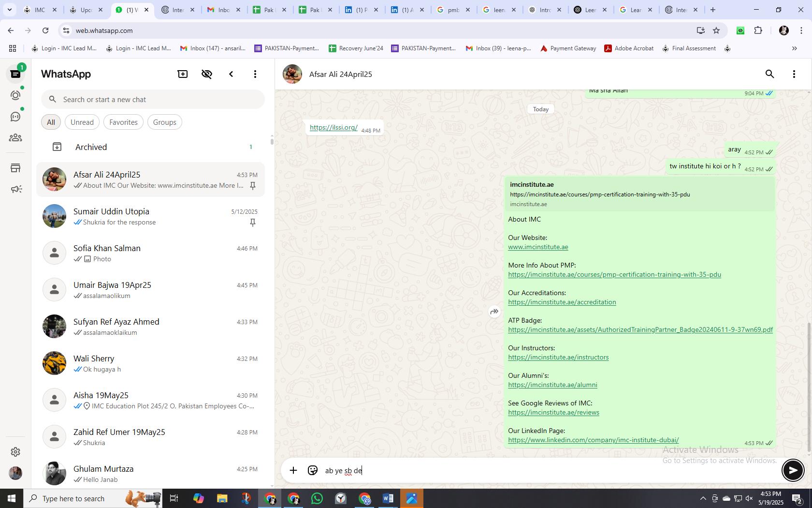The width and height of the screenshot is (812, 508).
Task: Open the PMP certification training course link
Action: (614, 274)
